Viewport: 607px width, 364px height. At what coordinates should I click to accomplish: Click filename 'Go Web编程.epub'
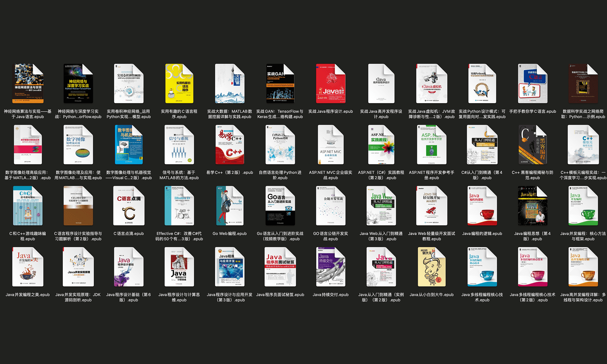230,234
